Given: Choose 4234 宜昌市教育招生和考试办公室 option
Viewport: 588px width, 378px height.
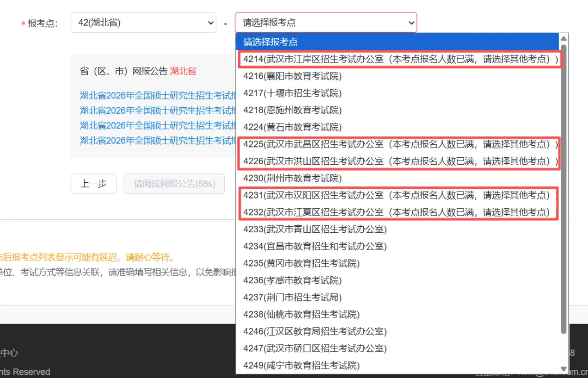Looking at the screenshot, I should coord(315,246).
